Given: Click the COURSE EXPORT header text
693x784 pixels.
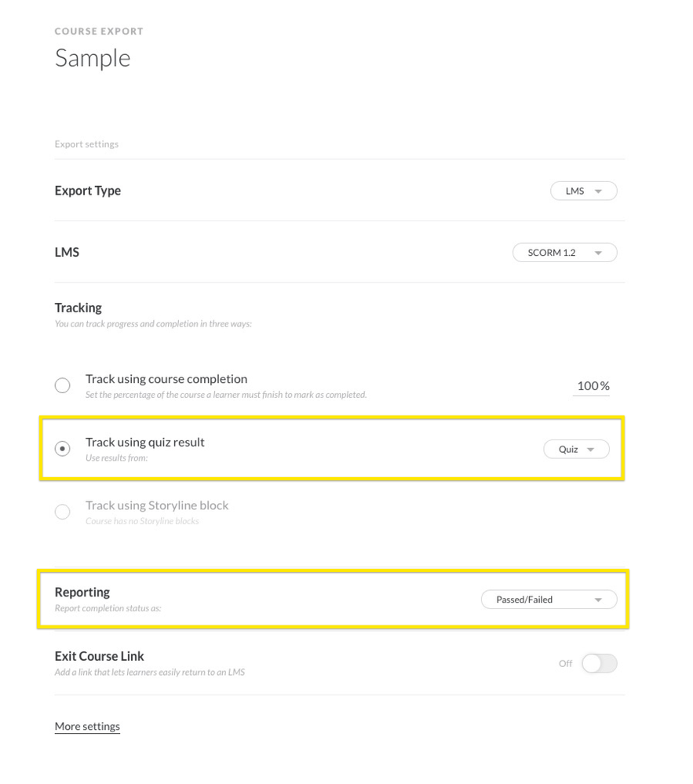Looking at the screenshot, I should pos(99,31).
